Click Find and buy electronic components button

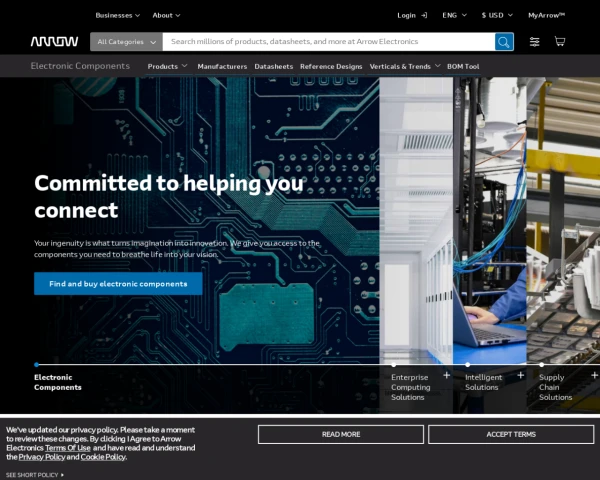pyautogui.click(x=118, y=284)
